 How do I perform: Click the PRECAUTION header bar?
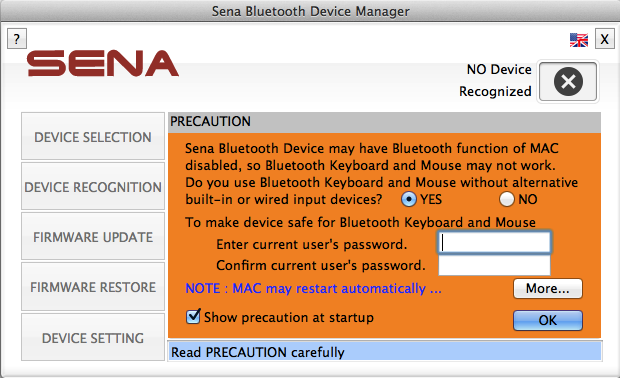[384, 122]
